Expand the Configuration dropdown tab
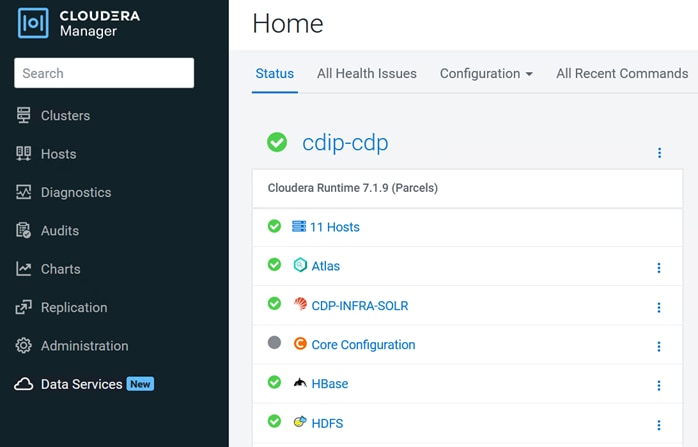The image size is (698, 447). pyautogui.click(x=486, y=73)
